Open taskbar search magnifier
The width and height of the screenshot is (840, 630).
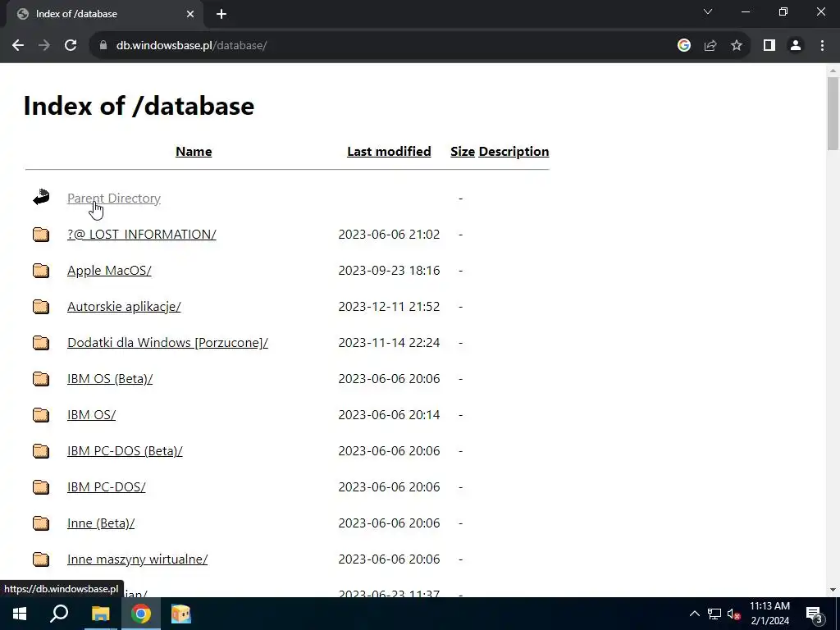(59, 614)
